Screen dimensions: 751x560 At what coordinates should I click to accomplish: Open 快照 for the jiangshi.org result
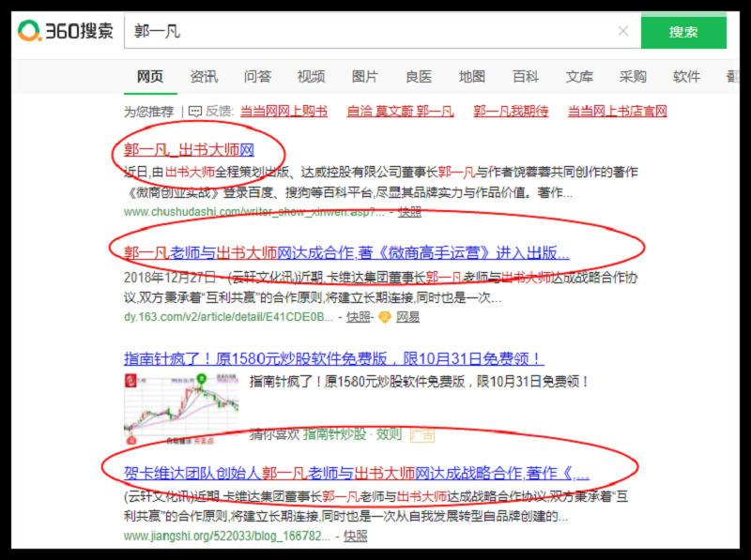coord(355,537)
